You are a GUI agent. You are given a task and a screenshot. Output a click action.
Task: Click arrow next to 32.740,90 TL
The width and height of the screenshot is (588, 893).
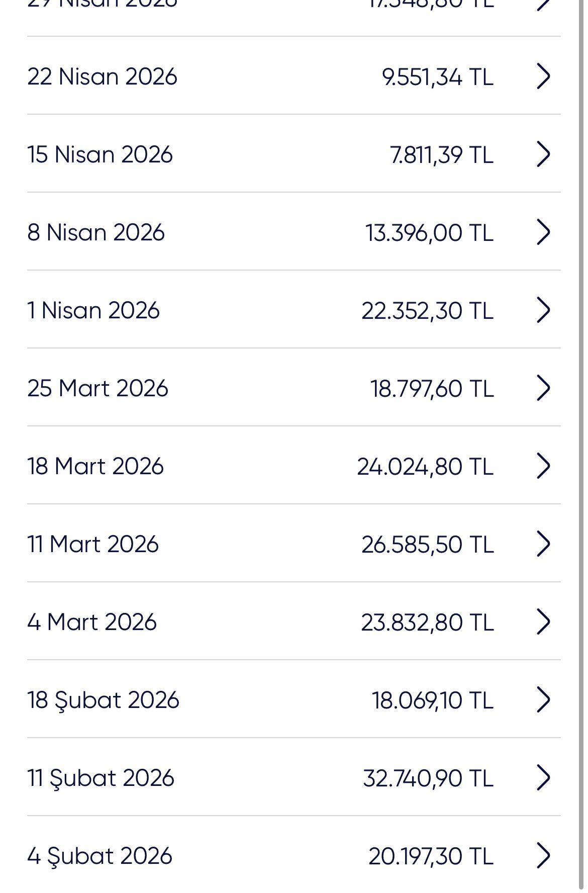[x=543, y=778]
